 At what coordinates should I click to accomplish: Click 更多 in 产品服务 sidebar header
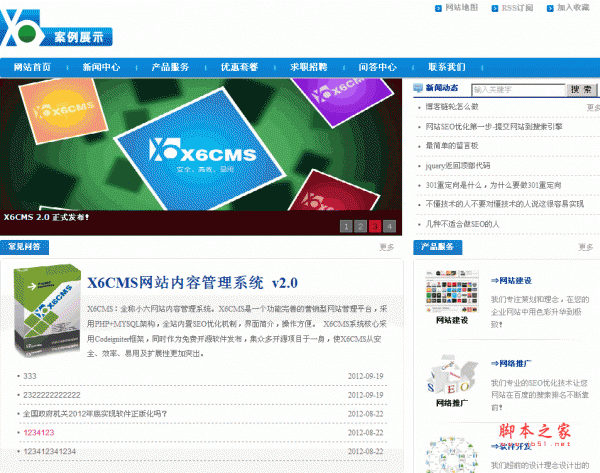click(586, 247)
